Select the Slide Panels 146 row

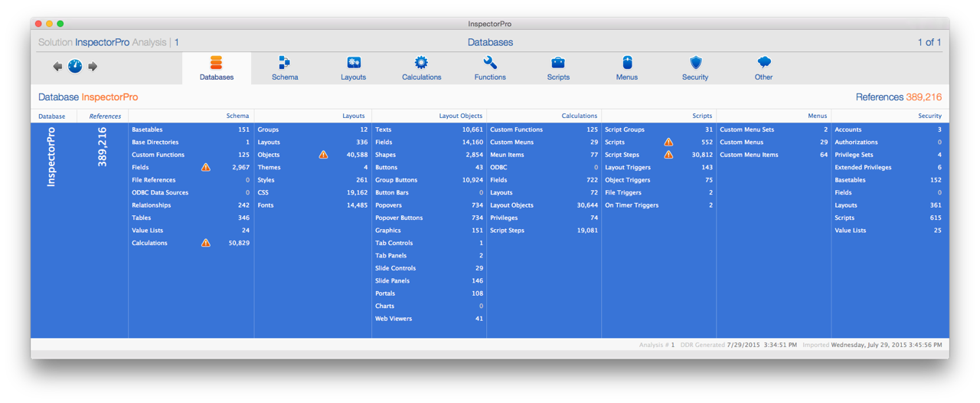coord(429,280)
